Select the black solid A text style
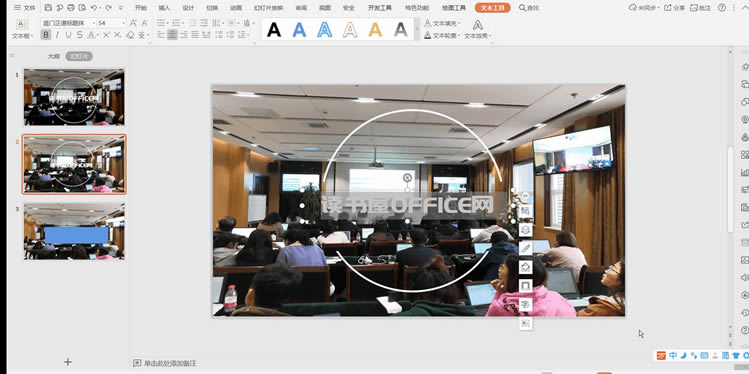This screenshot has width=749, height=374. tap(274, 30)
